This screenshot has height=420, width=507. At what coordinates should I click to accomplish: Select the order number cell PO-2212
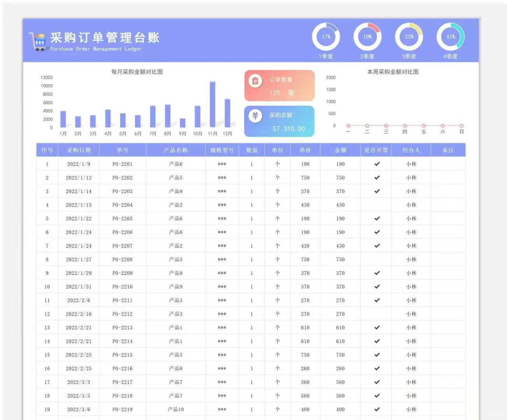(x=123, y=314)
